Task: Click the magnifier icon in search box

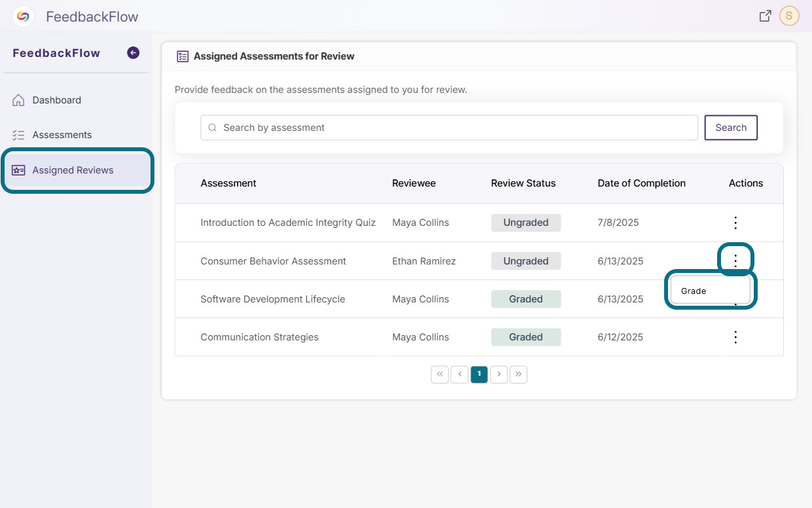Action: pos(212,128)
